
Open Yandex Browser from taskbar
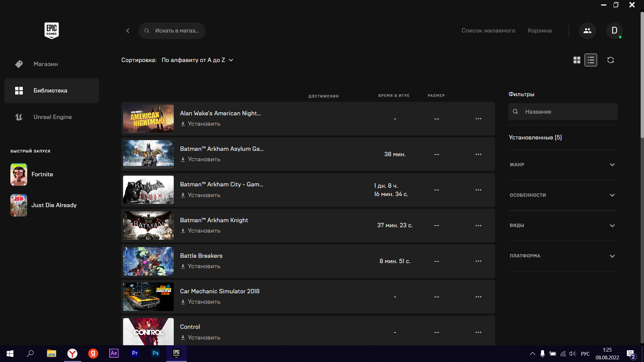pos(72,353)
